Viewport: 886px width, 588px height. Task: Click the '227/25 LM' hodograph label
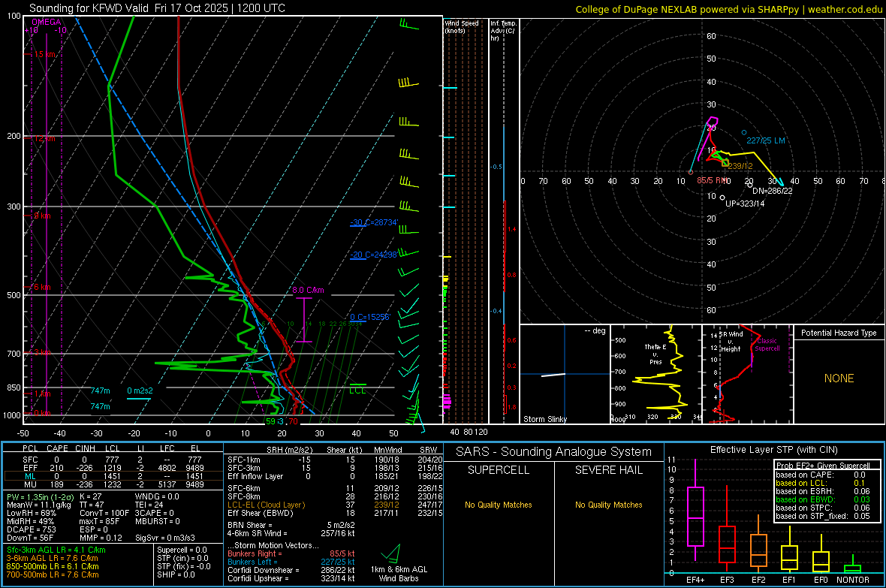(766, 140)
